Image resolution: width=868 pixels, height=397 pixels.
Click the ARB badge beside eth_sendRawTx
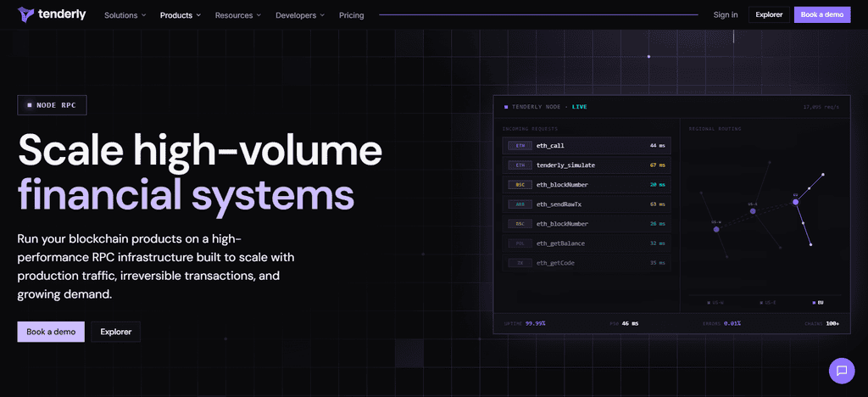click(x=520, y=204)
